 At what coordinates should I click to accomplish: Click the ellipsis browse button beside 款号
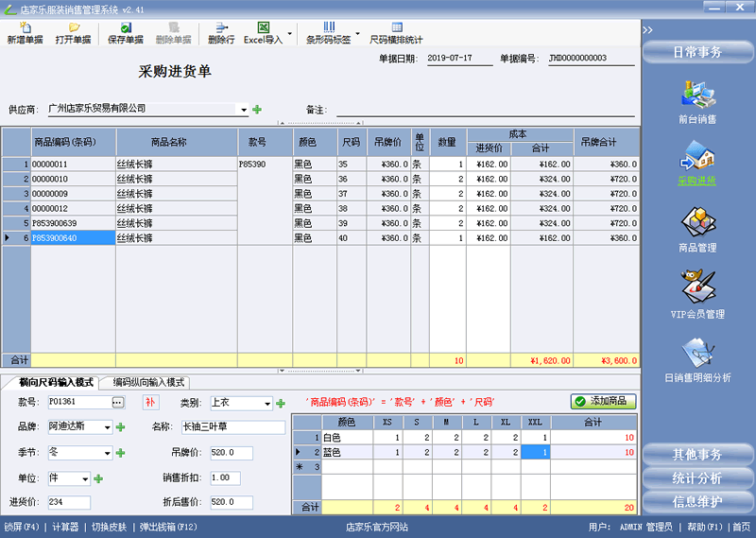click(x=117, y=403)
